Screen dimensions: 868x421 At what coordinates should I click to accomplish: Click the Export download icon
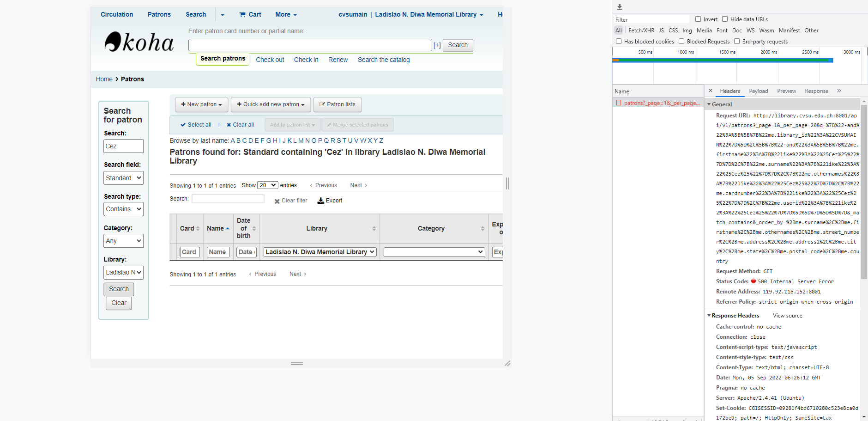[x=320, y=201]
